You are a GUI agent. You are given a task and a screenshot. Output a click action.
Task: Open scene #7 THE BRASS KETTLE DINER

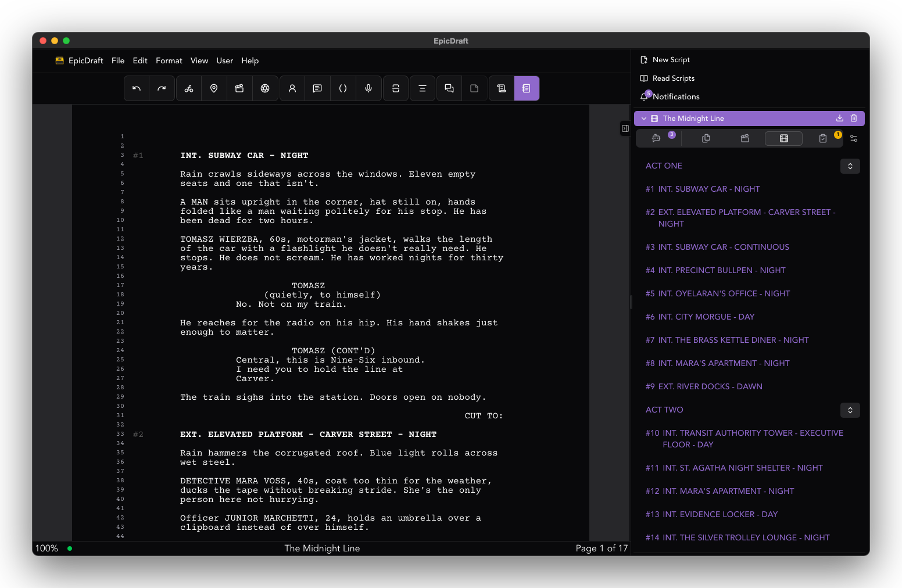727,340
